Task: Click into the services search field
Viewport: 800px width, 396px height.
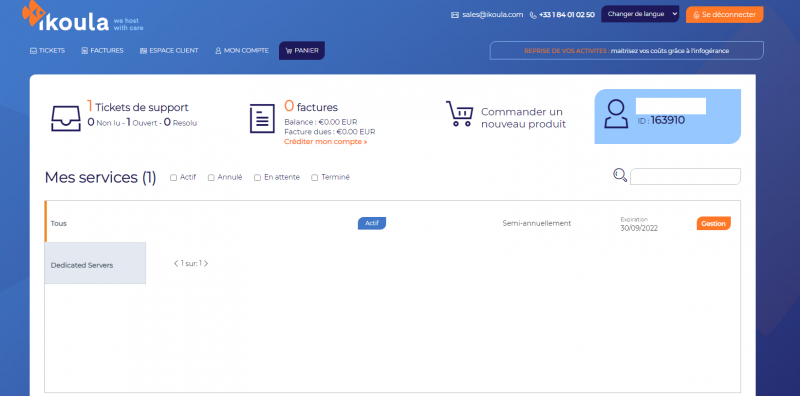Action: (685, 177)
